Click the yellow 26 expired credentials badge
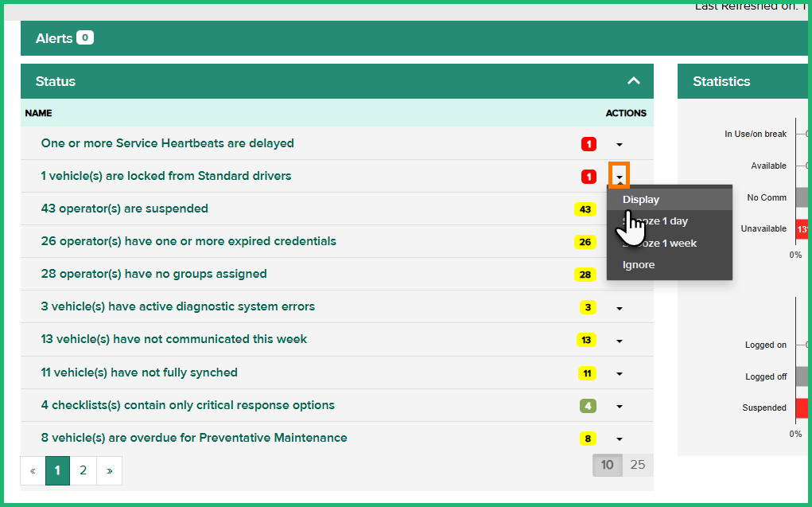The width and height of the screenshot is (812, 507). pyautogui.click(x=585, y=242)
